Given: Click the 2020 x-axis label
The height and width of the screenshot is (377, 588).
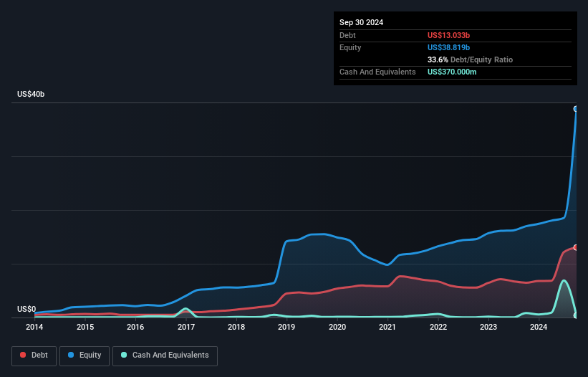Looking at the screenshot, I should (337, 327).
